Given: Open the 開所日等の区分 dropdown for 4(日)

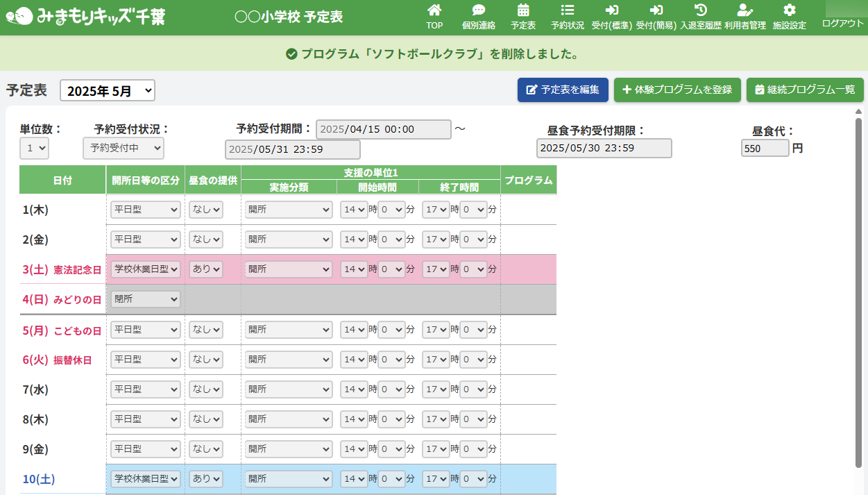Looking at the screenshot, I should tap(145, 299).
